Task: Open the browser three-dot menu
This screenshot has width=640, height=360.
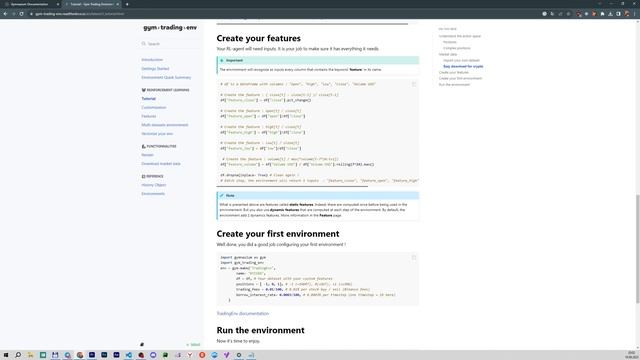Action: coord(634,13)
